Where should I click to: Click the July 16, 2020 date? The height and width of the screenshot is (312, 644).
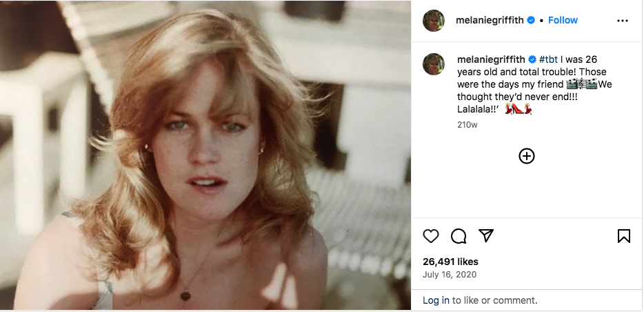coord(449,274)
